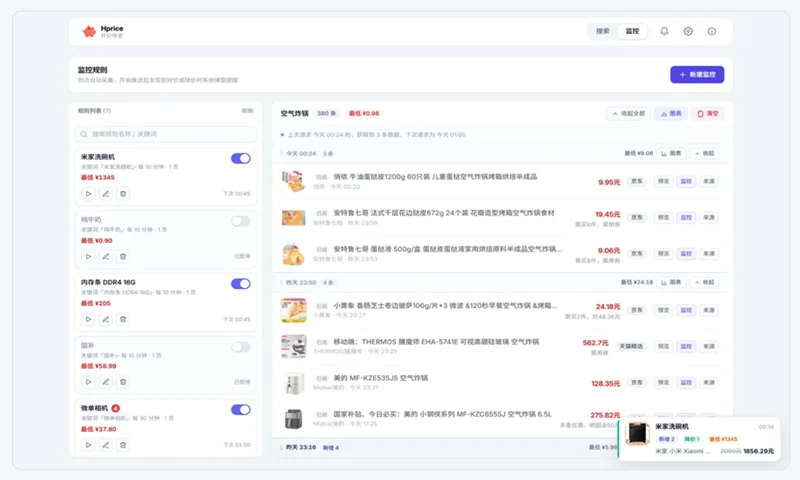Open THERMOS air fryer product thumbnail
Viewport: 800px width, 480px height.
coord(293,347)
